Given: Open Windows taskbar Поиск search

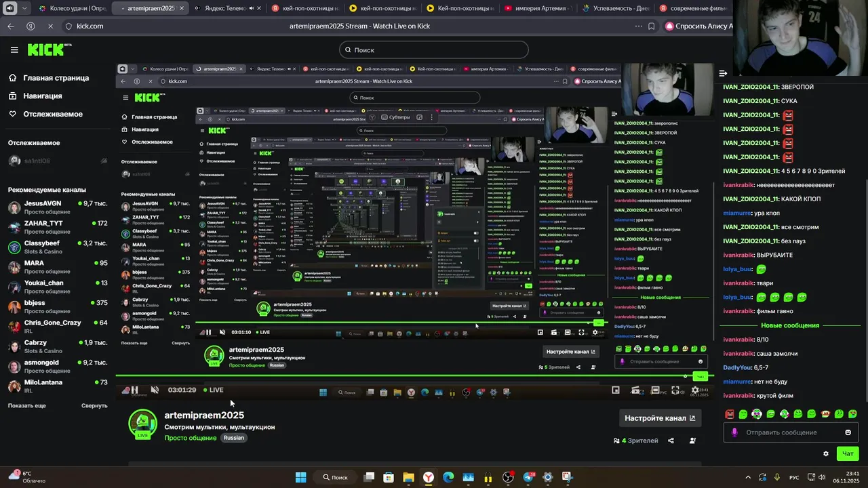Looking at the screenshot, I should tap(335, 477).
